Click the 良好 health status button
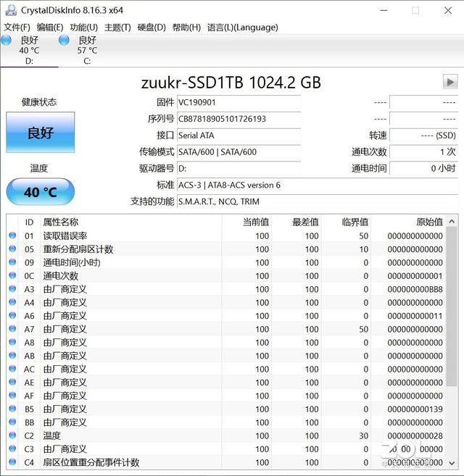Image resolution: width=464 pixels, height=476 pixels. tap(41, 133)
